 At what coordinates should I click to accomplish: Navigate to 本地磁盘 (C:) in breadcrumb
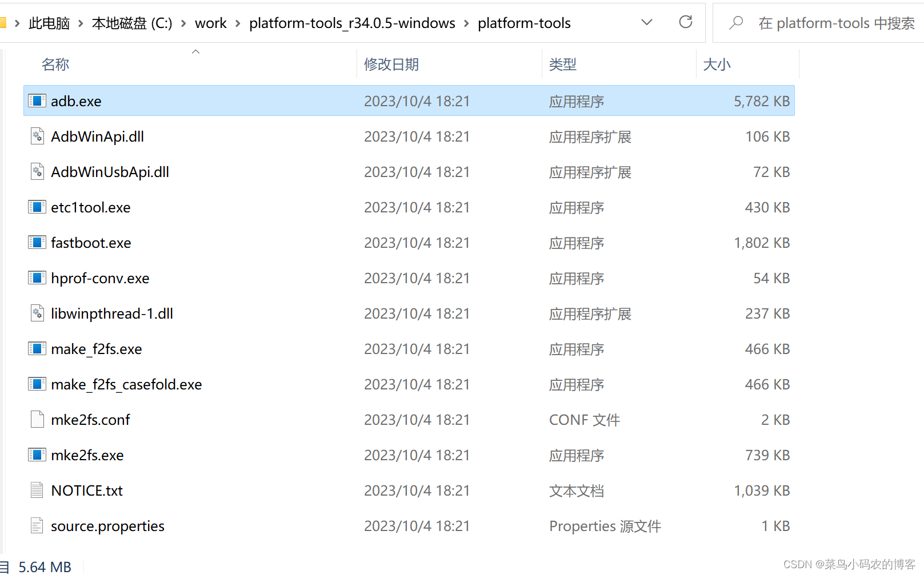132,23
